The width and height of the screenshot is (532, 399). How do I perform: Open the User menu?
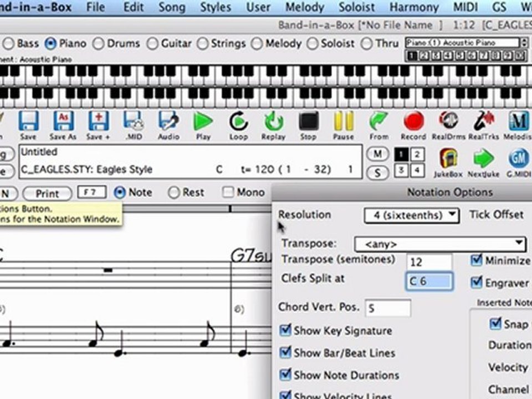coord(258,7)
